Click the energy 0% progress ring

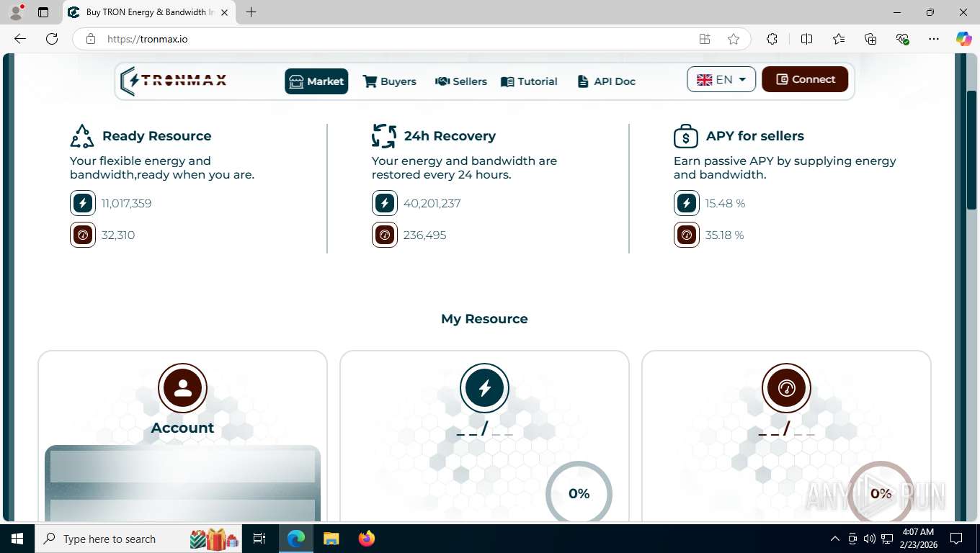[579, 493]
